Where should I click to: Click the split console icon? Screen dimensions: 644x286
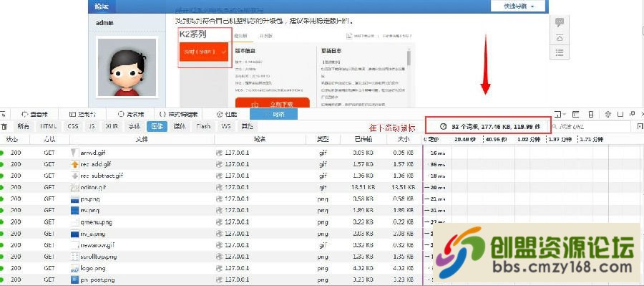(576, 114)
